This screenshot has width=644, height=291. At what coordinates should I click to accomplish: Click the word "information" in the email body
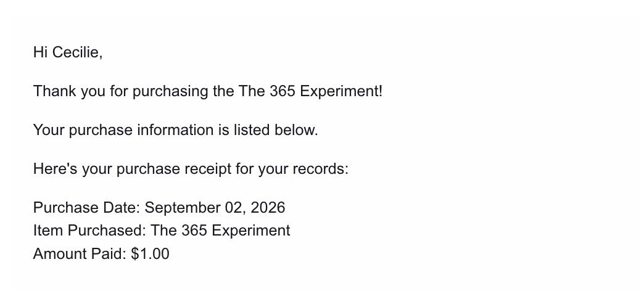(x=175, y=130)
